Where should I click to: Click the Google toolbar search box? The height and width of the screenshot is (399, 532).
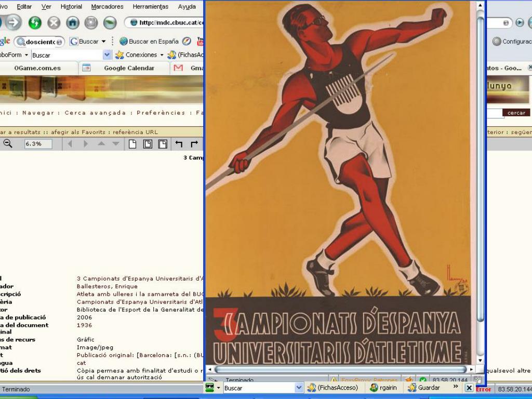click(x=39, y=42)
